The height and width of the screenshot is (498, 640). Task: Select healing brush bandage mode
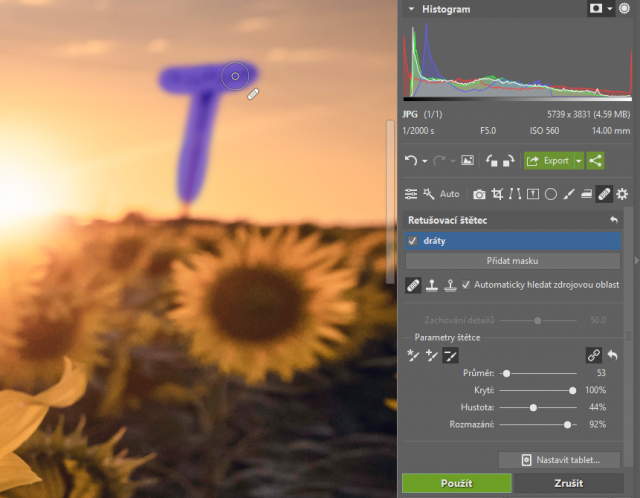413,285
